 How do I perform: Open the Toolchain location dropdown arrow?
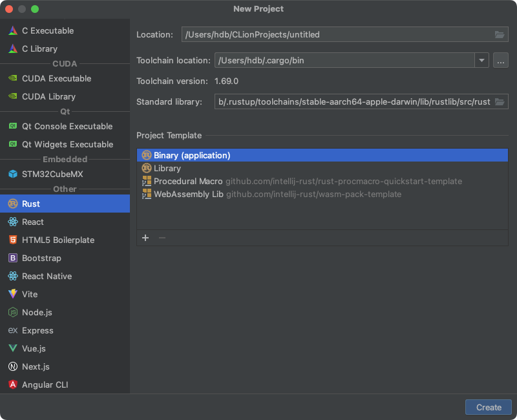(x=481, y=60)
